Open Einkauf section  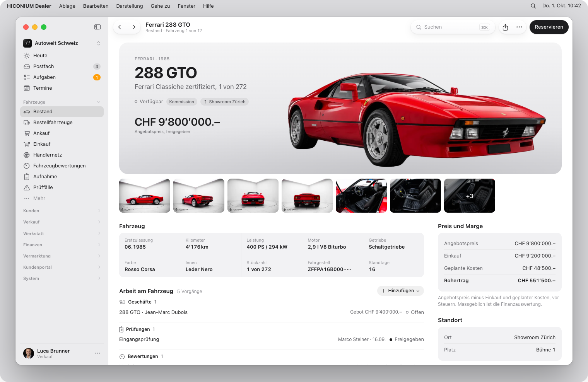tap(62, 144)
